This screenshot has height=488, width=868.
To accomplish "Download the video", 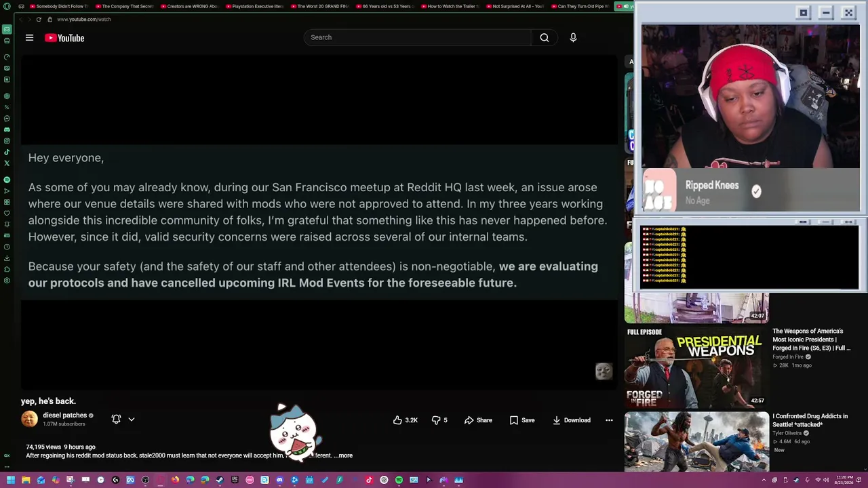I will tap(572, 420).
